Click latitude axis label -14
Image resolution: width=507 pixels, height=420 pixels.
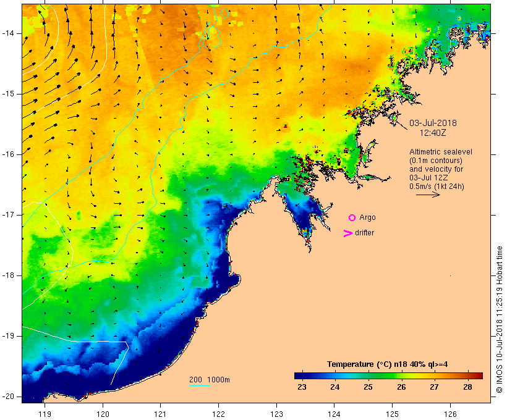point(8,33)
